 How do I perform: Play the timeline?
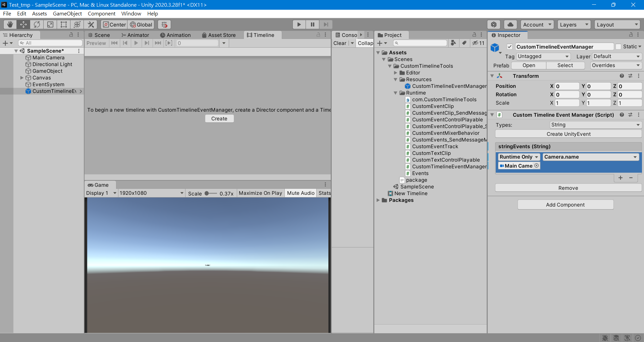pos(136,43)
